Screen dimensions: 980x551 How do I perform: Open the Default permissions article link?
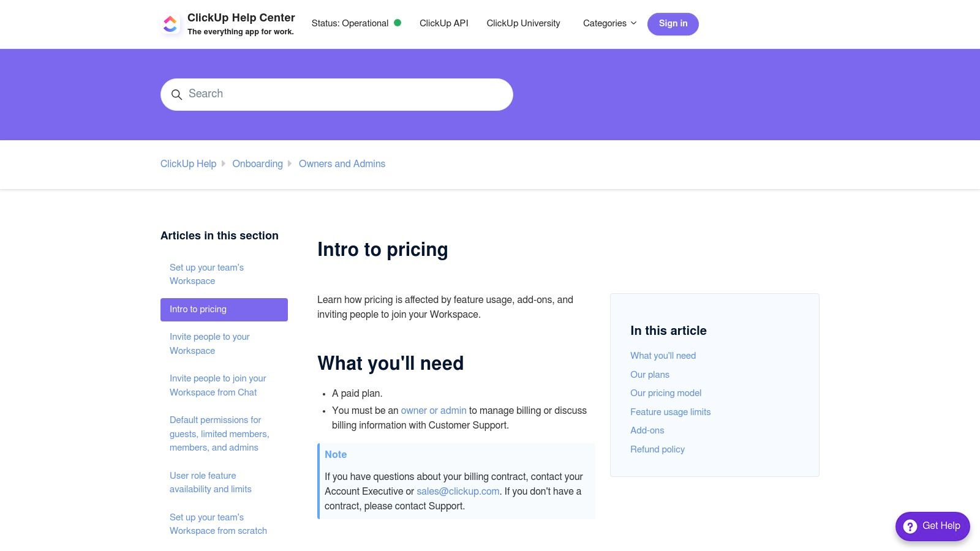click(x=219, y=433)
